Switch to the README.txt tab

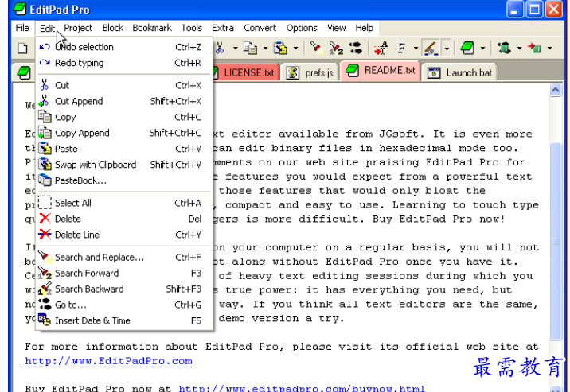pos(381,71)
